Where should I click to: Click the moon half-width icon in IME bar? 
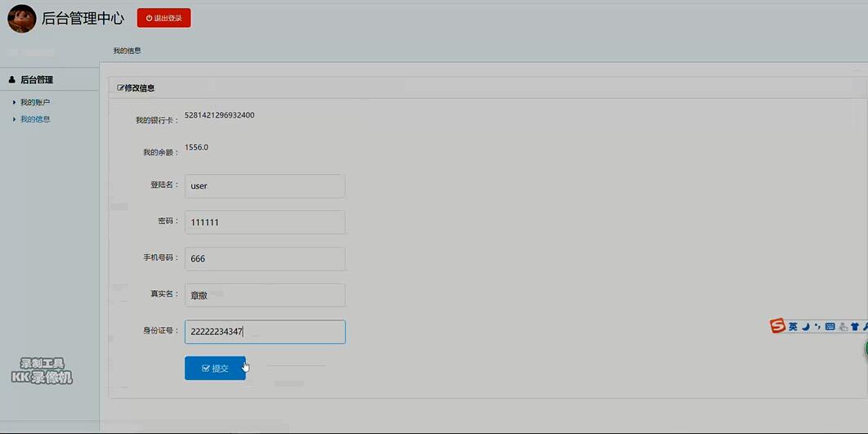pyautogui.click(x=807, y=327)
